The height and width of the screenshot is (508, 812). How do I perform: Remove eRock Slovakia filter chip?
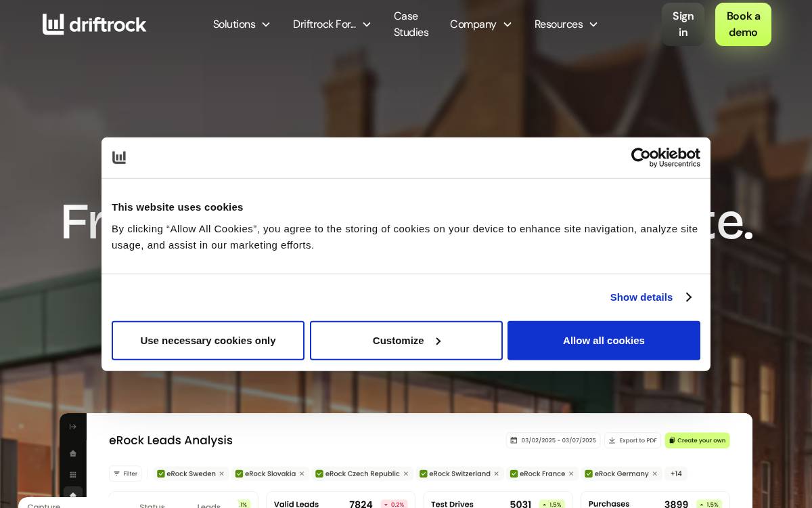(x=302, y=473)
